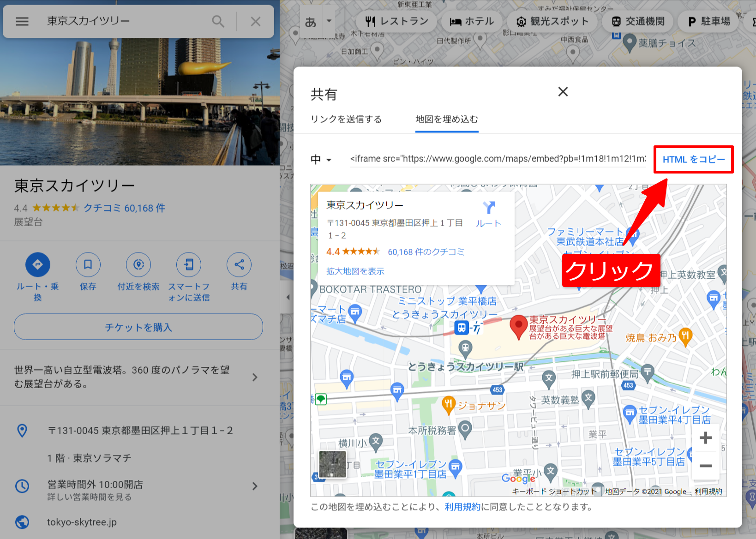Click the globe icon next to tokyo-skytree.jp
Screen dimensions: 756x539
click(x=22, y=522)
